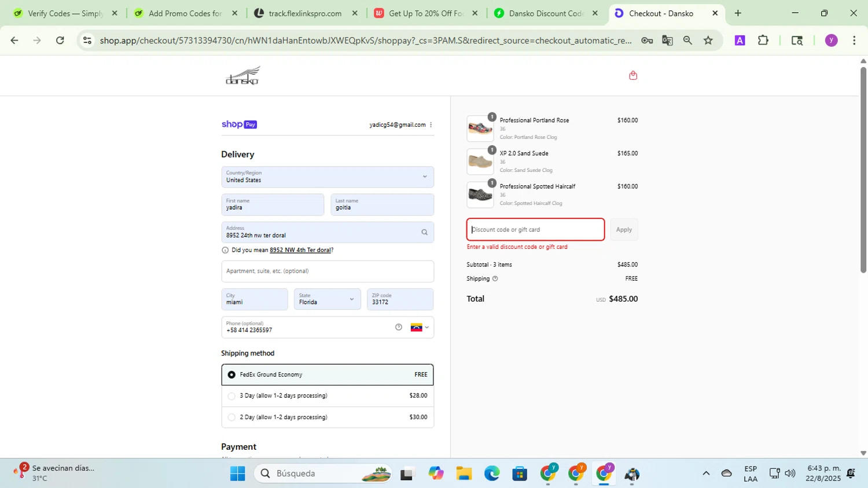The height and width of the screenshot is (488, 868).
Task: Open Copilot from taskbar
Action: (436, 474)
